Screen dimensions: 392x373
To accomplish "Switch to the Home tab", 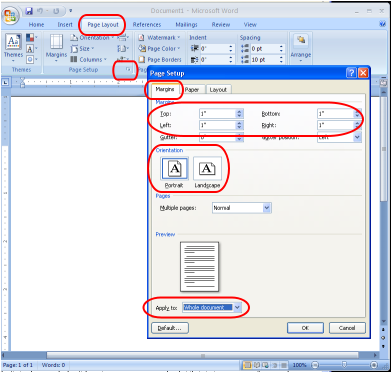I will click(x=36, y=25).
